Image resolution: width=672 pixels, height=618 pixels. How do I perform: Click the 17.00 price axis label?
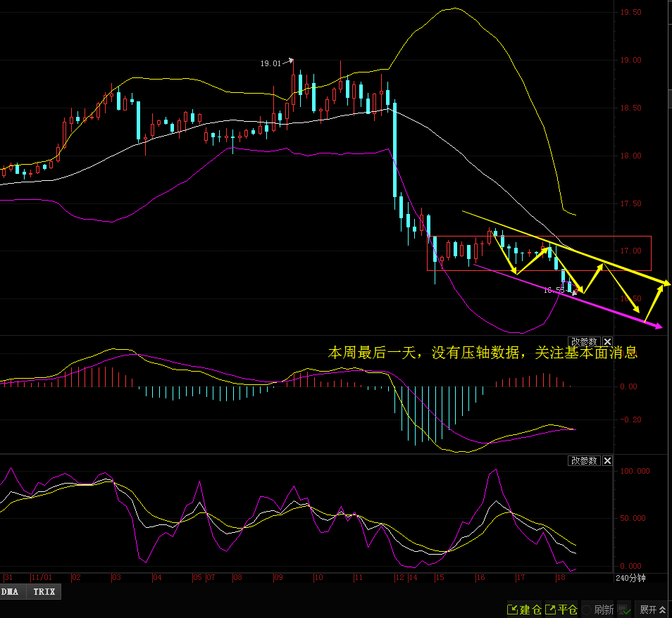coord(631,251)
